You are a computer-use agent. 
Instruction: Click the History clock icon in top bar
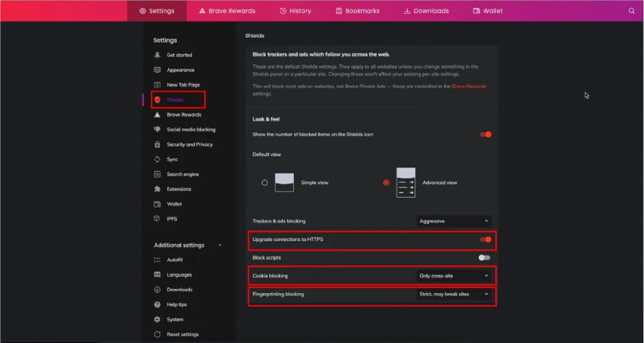click(x=283, y=11)
